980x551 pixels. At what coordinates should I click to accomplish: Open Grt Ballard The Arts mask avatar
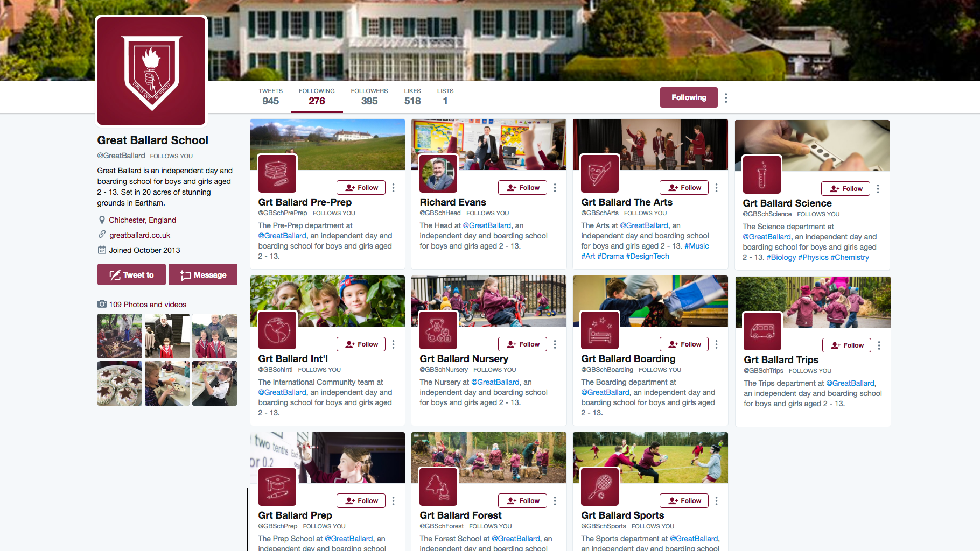600,173
